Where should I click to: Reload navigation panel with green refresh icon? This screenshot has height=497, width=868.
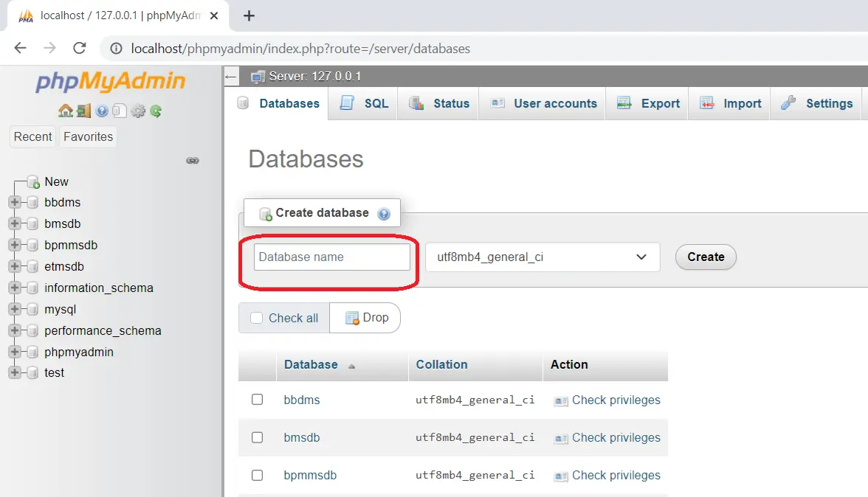tap(156, 111)
